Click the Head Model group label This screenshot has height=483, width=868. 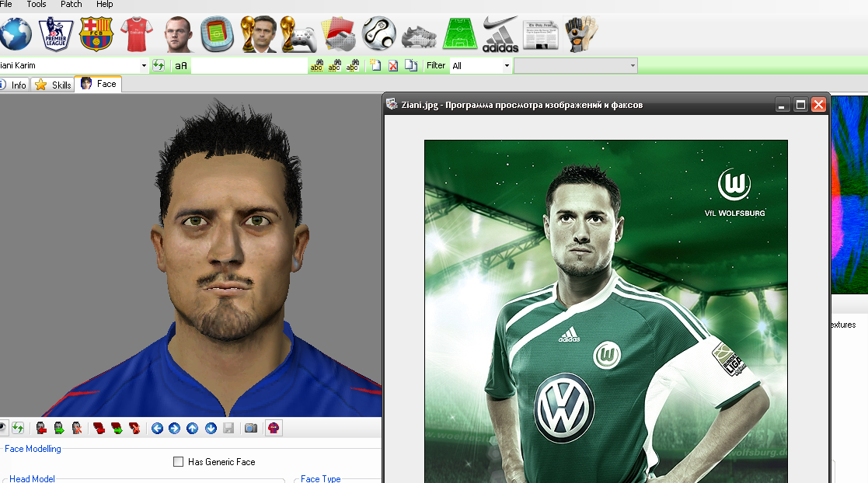click(x=32, y=478)
